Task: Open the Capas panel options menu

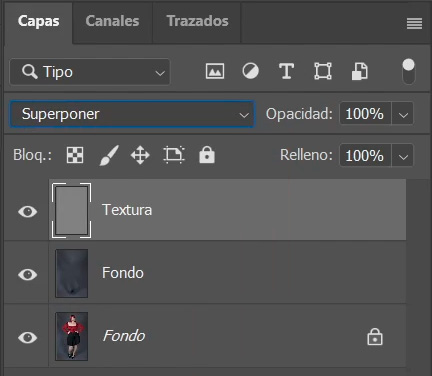Action: [414, 23]
